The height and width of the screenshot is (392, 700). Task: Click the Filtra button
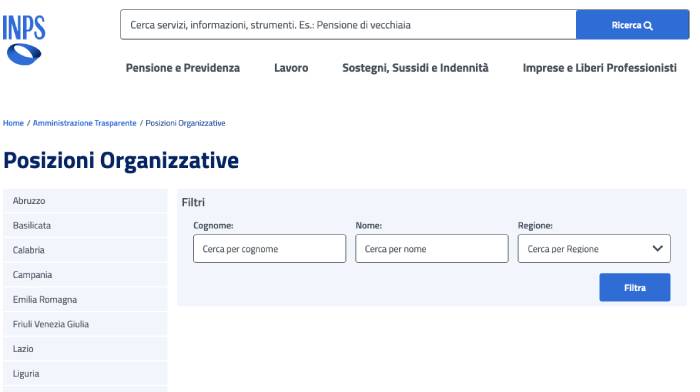pyautogui.click(x=635, y=288)
